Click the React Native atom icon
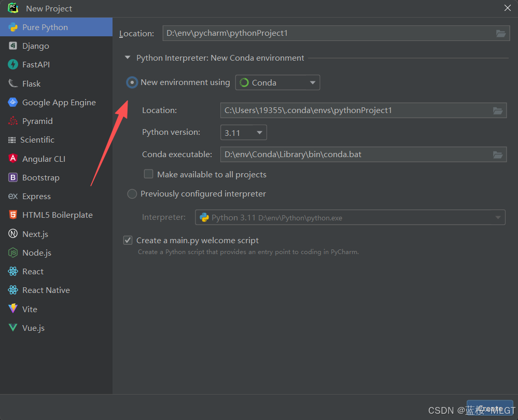 tap(13, 290)
